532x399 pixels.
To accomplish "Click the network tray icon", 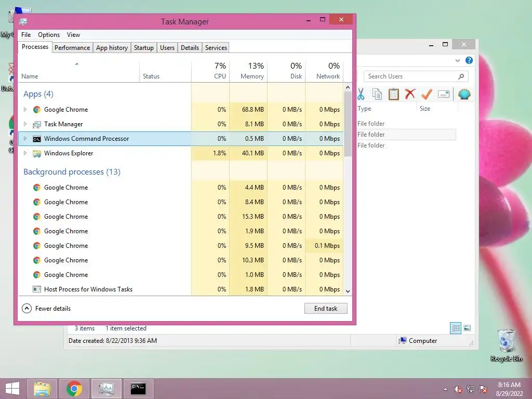I will 471,389.
